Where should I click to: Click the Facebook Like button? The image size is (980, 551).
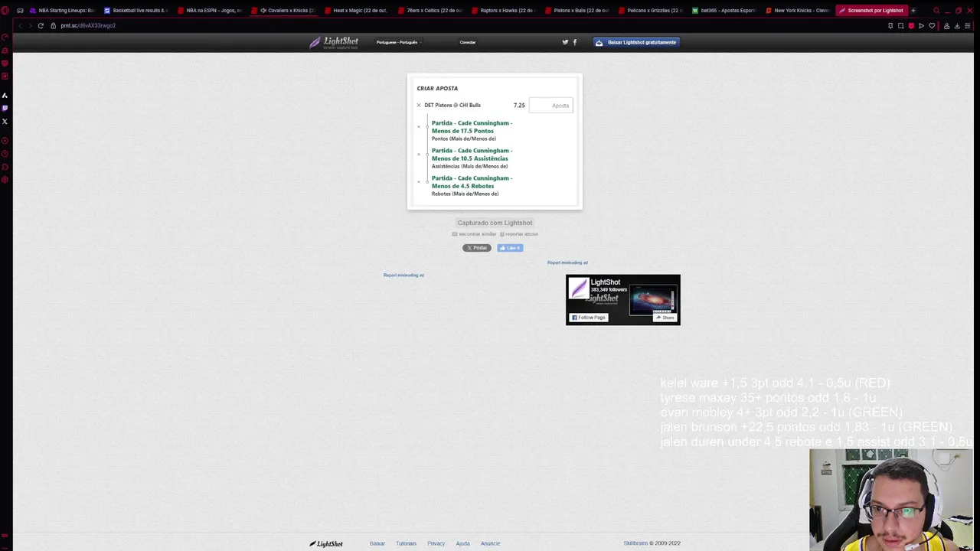pyautogui.click(x=510, y=248)
